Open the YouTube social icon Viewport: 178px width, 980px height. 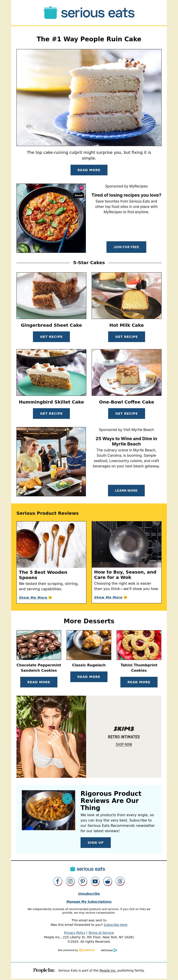coord(95,881)
